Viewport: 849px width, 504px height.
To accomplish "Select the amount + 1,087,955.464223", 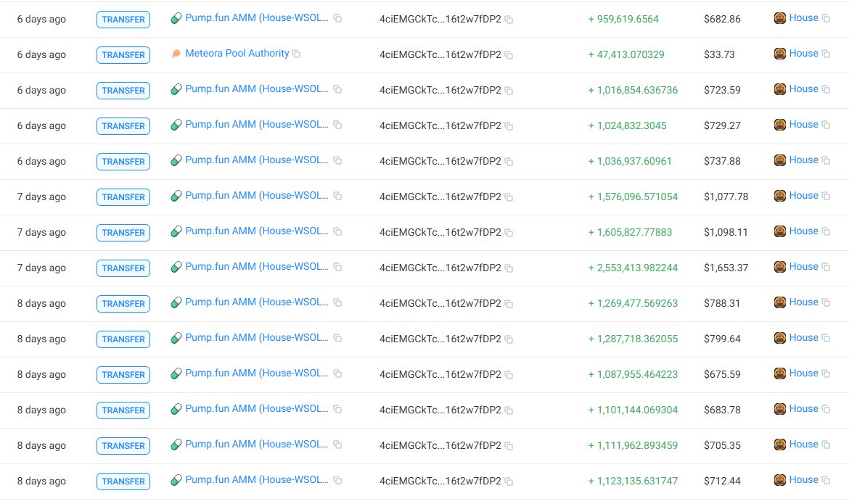I will tap(633, 375).
